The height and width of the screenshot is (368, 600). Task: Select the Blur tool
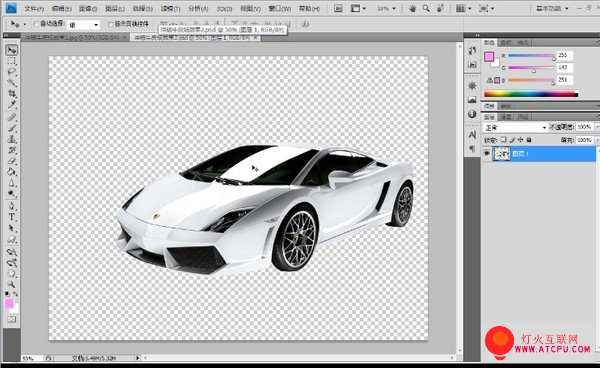point(12,183)
